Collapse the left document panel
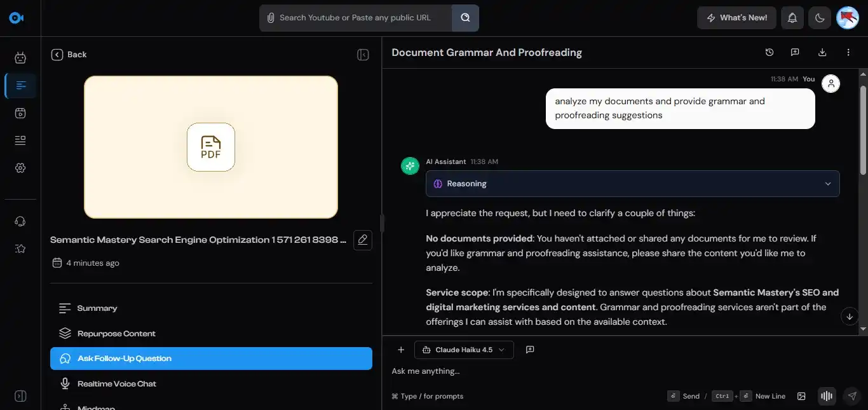 363,55
